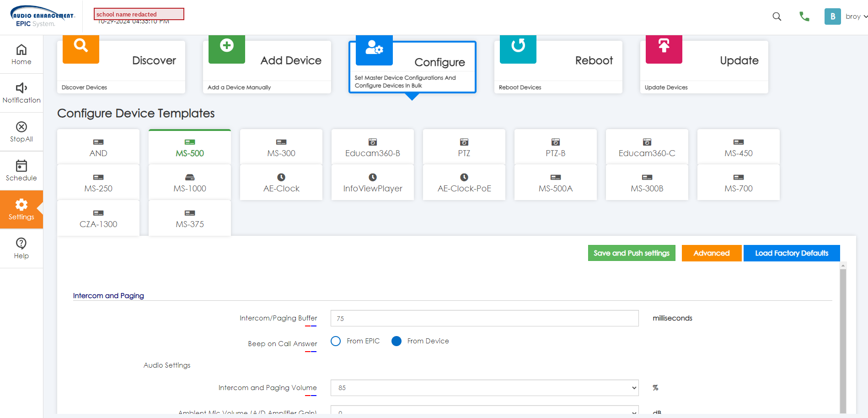This screenshot has height=418, width=868.
Task: Choose the Educam360-C template tile
Action: click(x=647, y=147)
